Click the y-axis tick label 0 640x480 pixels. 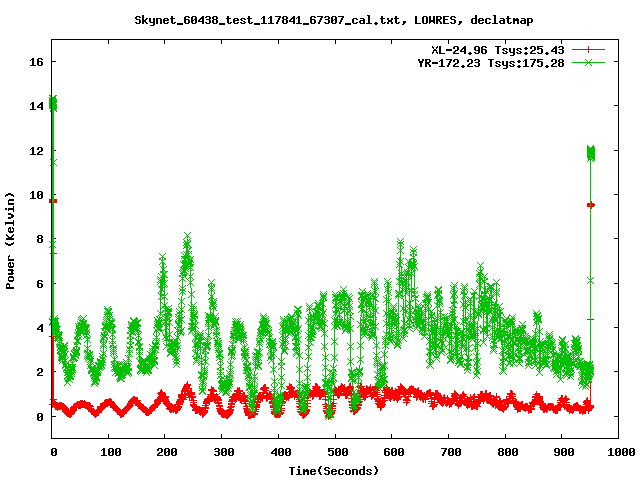[40, 417]
